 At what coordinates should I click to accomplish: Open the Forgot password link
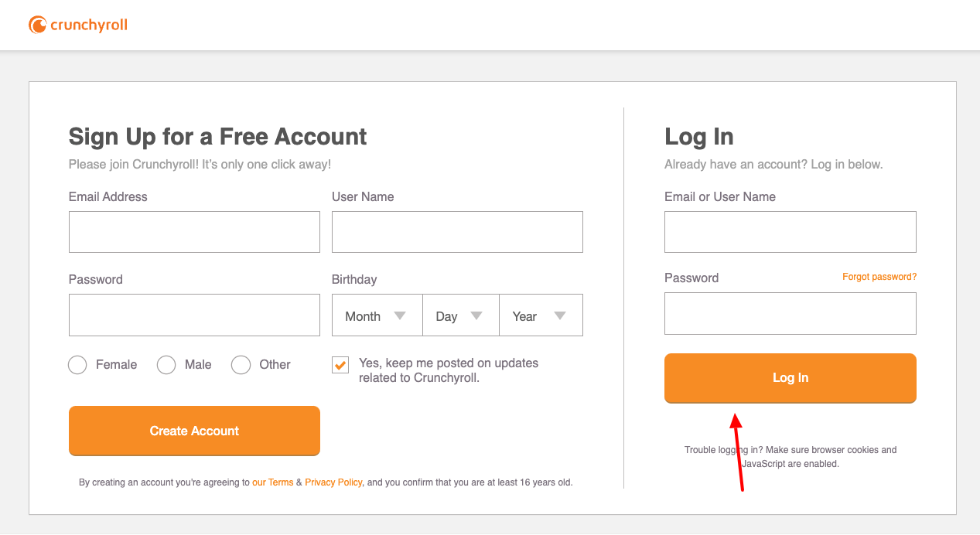(x=879, y=277)
